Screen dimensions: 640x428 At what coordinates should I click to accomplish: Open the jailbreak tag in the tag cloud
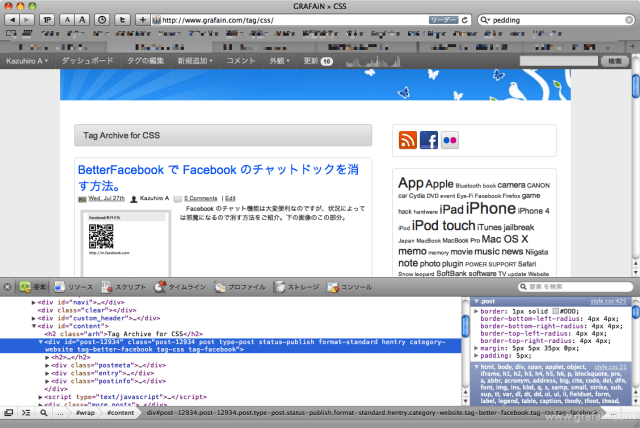click(518, 227)
